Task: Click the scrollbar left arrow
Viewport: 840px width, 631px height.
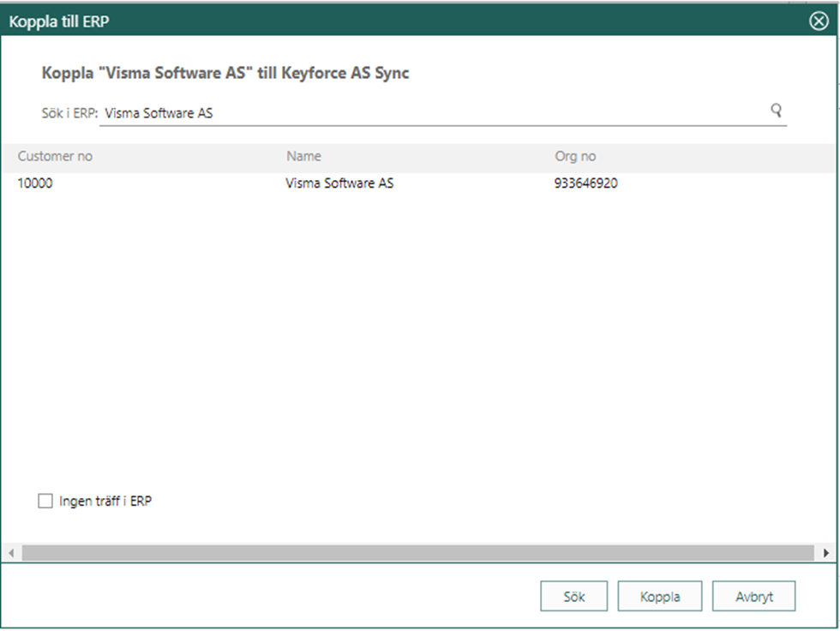Action: tap(11, 553)
